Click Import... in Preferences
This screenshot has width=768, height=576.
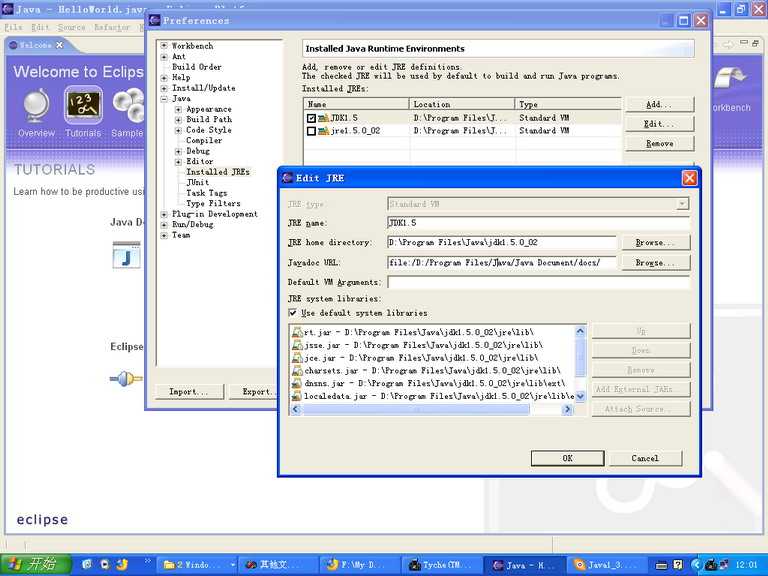189,391
